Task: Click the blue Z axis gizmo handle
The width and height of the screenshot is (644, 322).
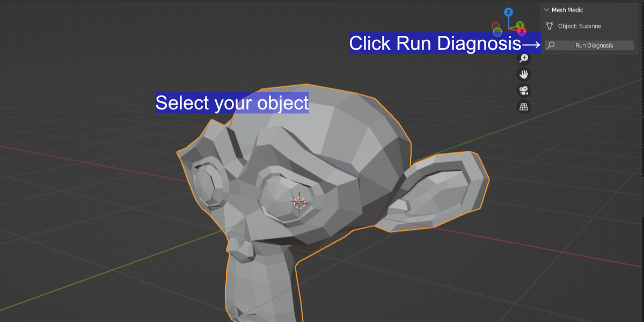Action: 509,12
